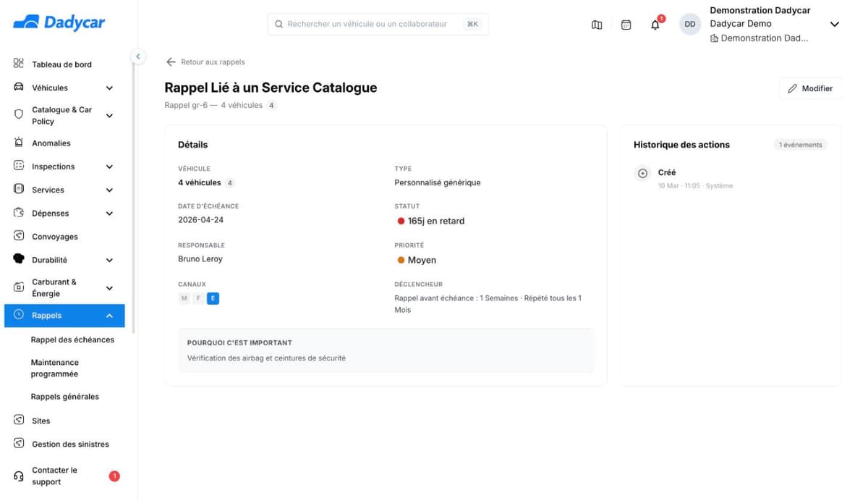Open the account dropdown chevron

[x=834, y=25]
